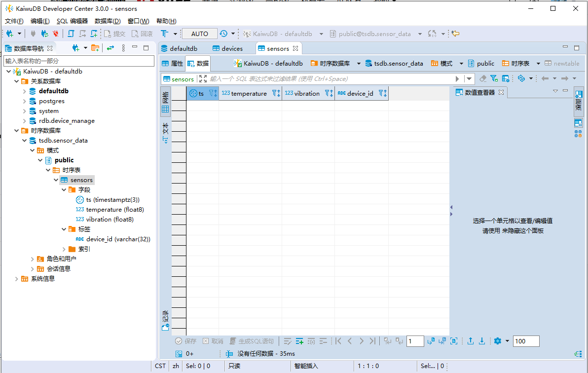Click the red disconnect plug icon
Viewport: 588px width, 373px height.
pyautogui.click(x=56, y=34)
